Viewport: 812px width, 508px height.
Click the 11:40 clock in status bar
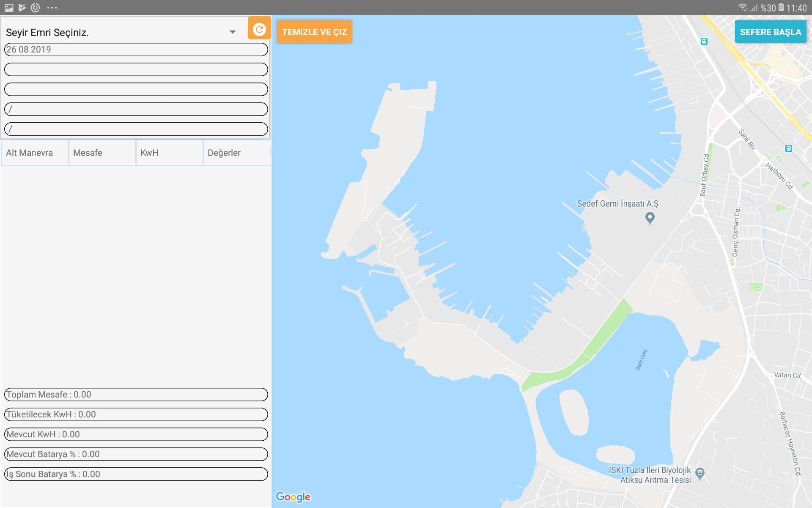coord(796,8)
